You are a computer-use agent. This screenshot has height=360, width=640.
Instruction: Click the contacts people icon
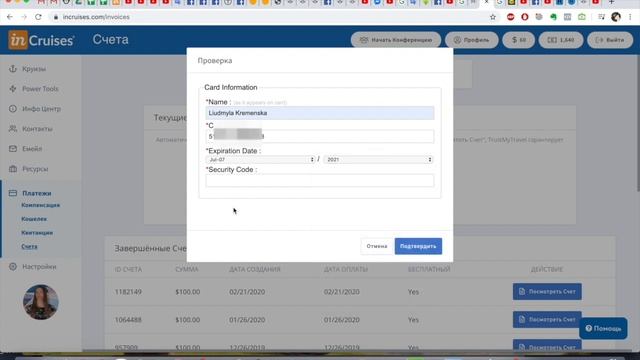click(13, 129)
